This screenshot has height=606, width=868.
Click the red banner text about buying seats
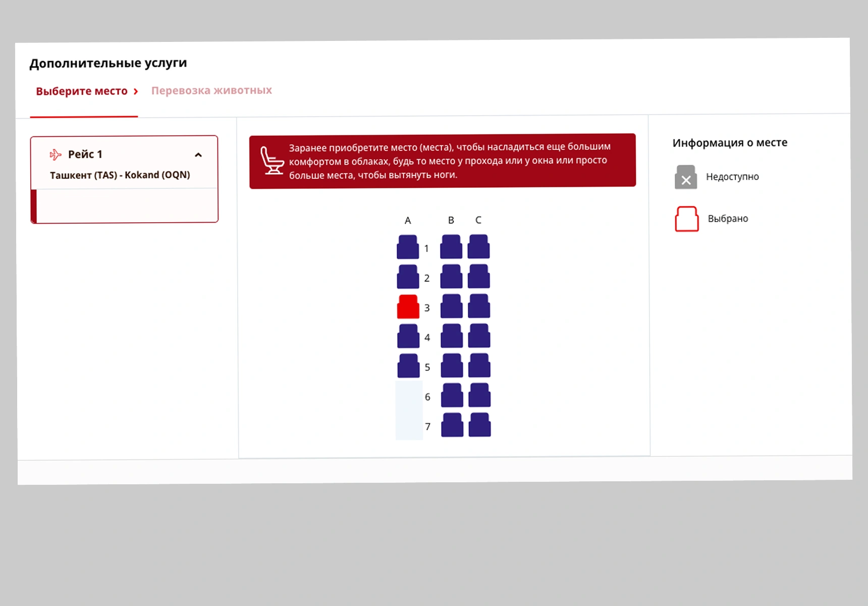pyautogui.click(x=450, y=161)
